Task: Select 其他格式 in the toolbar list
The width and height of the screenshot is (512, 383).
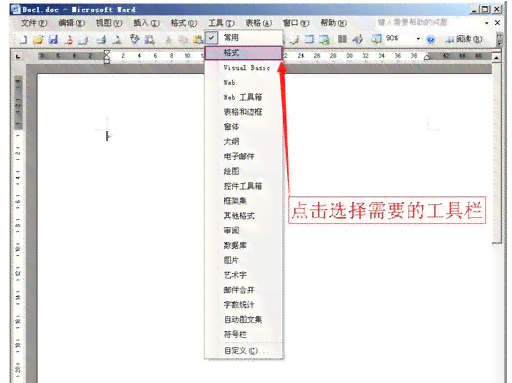Action: 244,216
